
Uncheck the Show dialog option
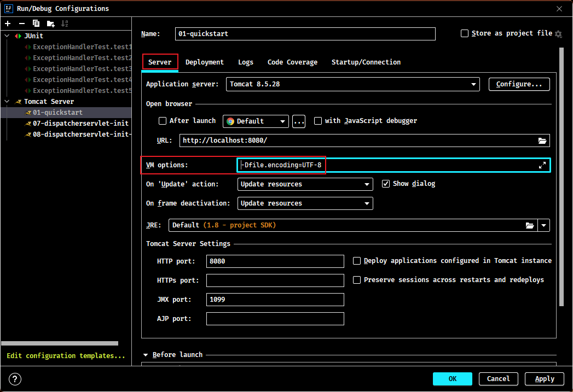(x=385, y=184)
